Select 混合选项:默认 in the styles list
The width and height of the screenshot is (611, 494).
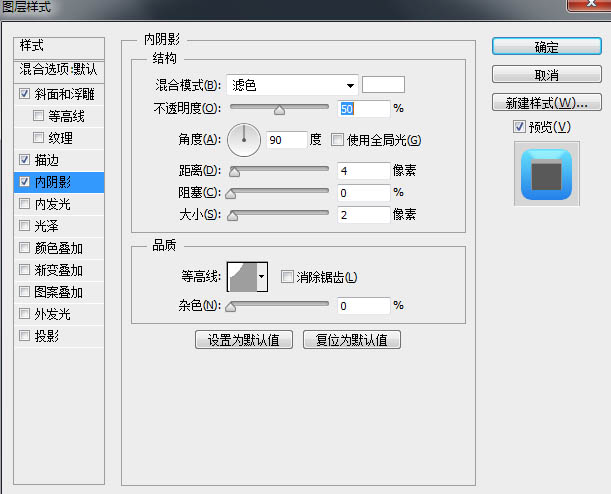(x=59, y=70)
